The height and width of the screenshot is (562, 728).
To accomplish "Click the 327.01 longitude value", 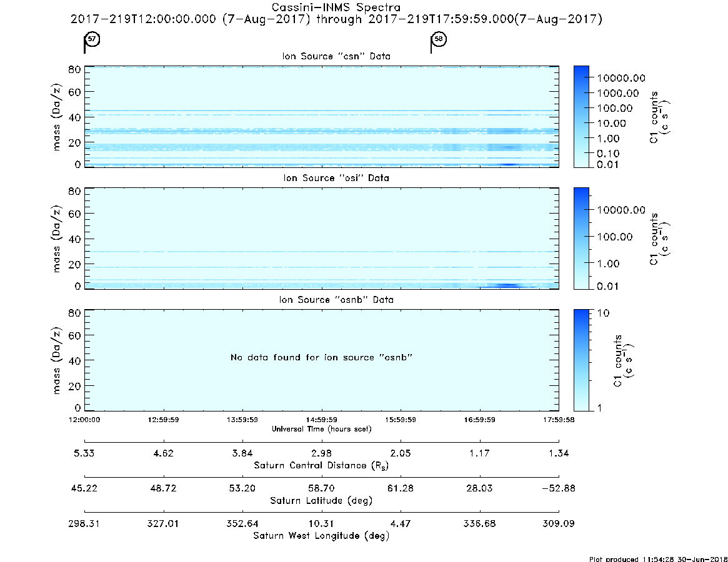I will pyautogui.click(x=163, y=523).
